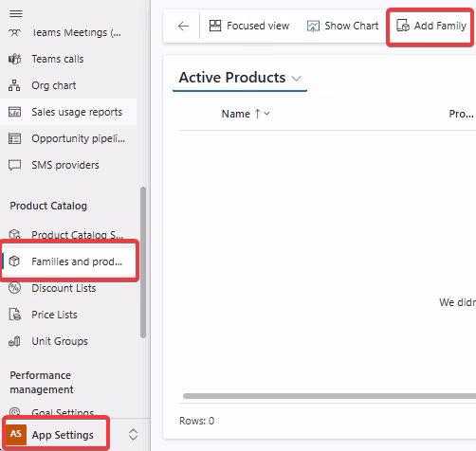Click the Families and products box icon

14,262
